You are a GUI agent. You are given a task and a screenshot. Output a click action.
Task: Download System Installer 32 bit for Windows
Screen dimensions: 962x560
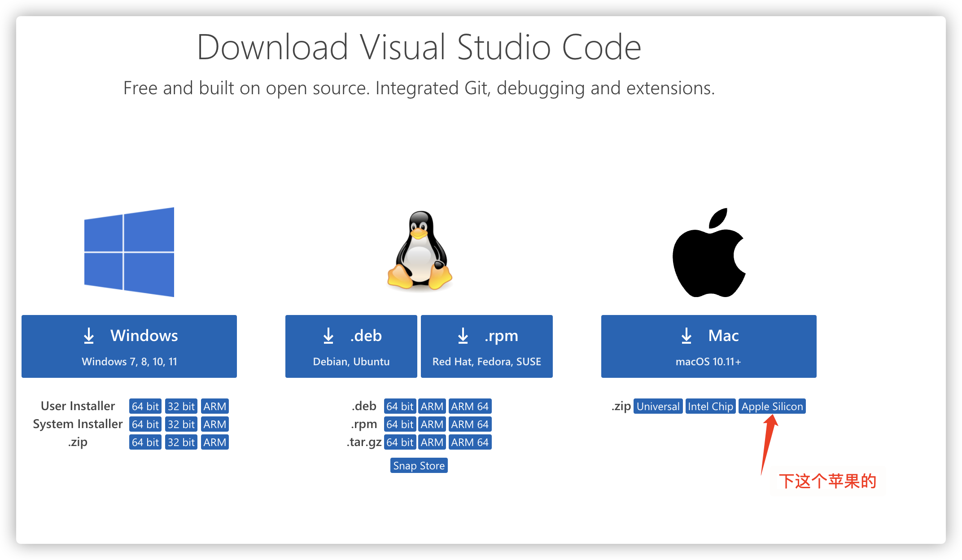[x=181, y=424]
